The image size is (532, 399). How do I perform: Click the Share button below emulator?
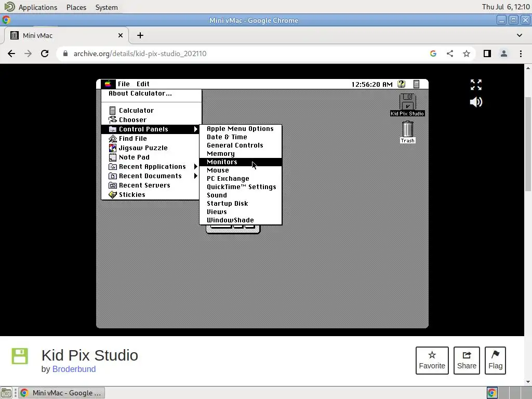tap(467, 361)
